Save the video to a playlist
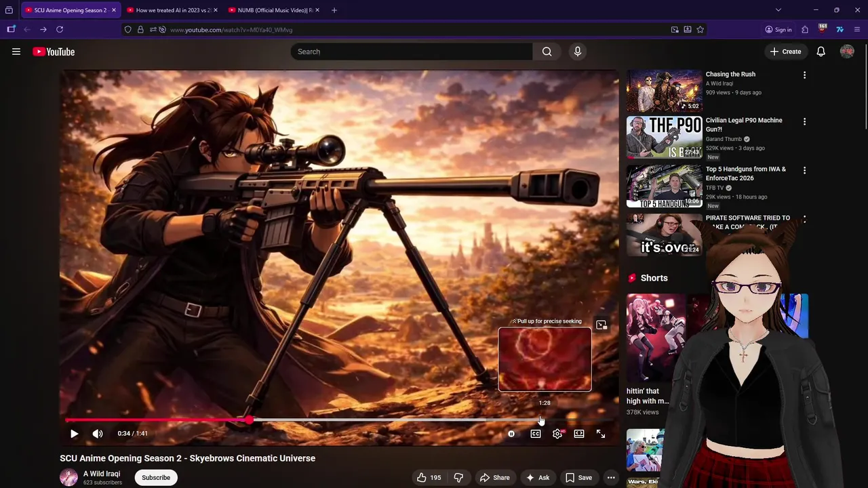The height and width of the screenshot is (488, 868). tap(578, 478)
